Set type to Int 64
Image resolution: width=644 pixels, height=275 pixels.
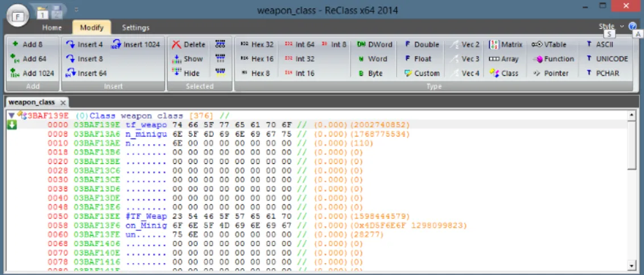pyautogui.click(x=299, y=44)
